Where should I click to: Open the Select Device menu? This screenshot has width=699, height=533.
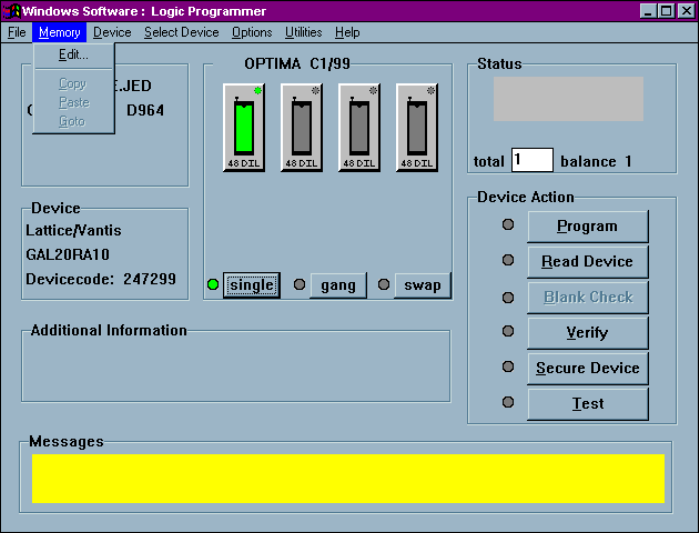(181, 32)
